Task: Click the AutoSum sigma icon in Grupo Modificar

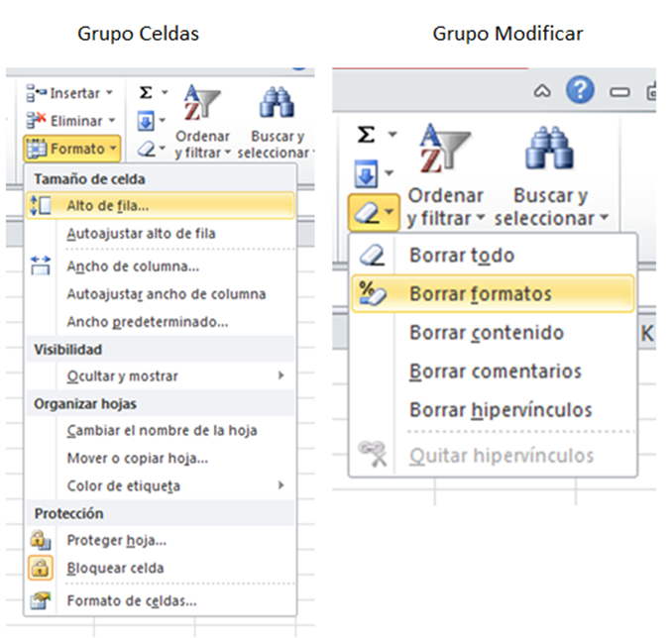Action: [364, 134]
